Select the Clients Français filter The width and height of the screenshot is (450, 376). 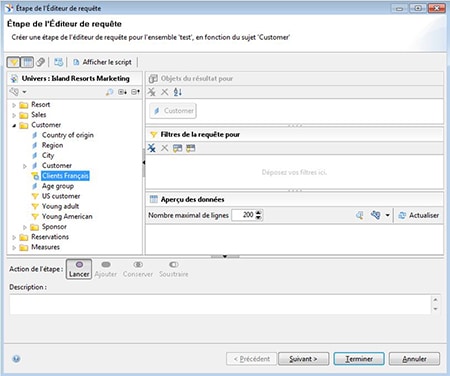[x=65, y=176]
